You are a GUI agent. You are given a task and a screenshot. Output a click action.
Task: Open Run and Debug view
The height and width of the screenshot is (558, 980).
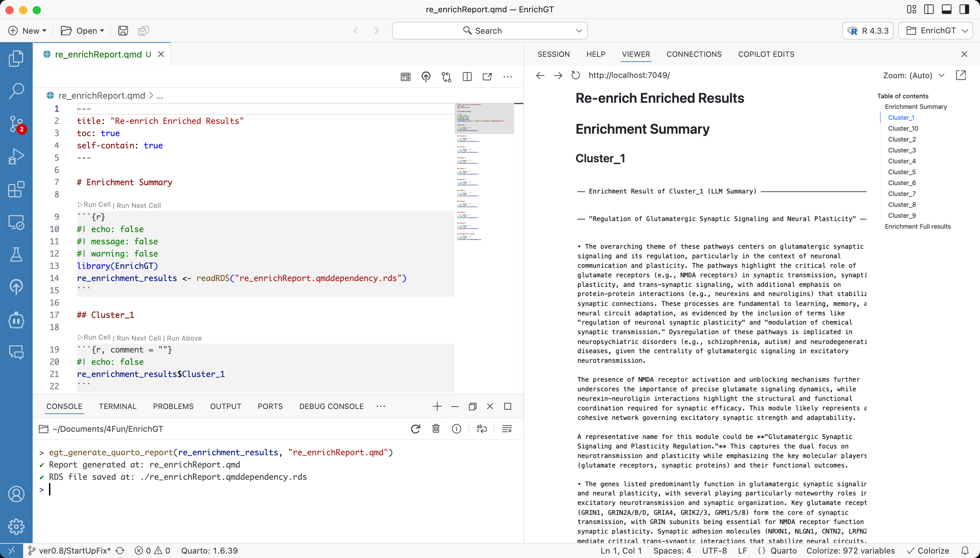16,157
